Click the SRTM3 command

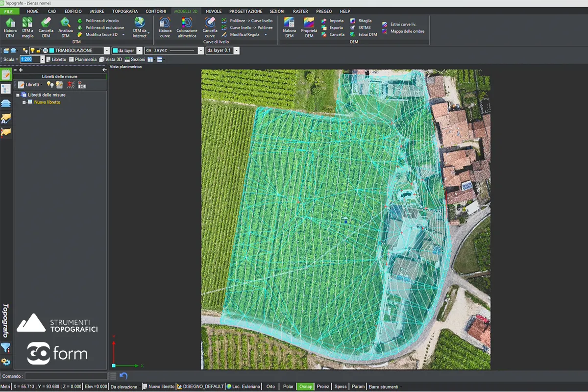coord(361,28)
